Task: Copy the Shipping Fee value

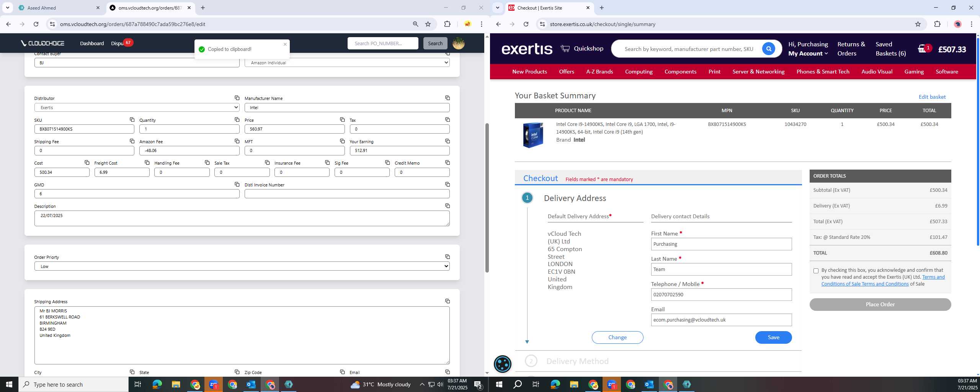Action: (132, 141)
